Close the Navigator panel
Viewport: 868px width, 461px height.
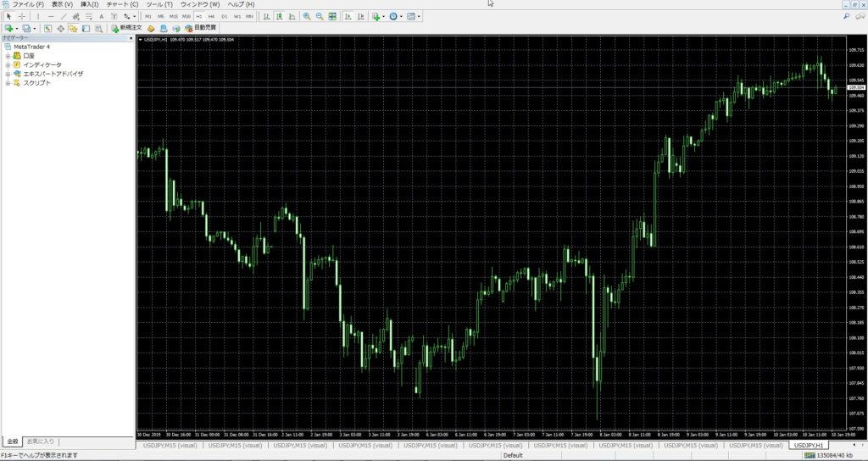click(131, 38)
